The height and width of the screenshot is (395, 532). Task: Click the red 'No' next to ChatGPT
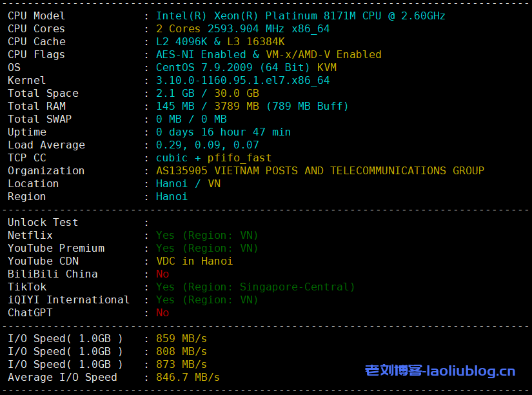coord(163,312)
